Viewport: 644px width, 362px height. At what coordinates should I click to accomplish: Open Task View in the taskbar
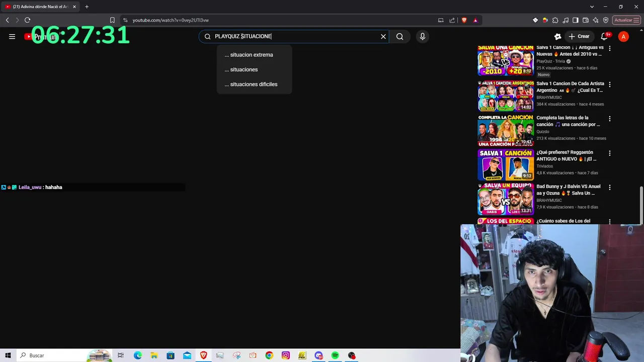(x=121, y=355)
